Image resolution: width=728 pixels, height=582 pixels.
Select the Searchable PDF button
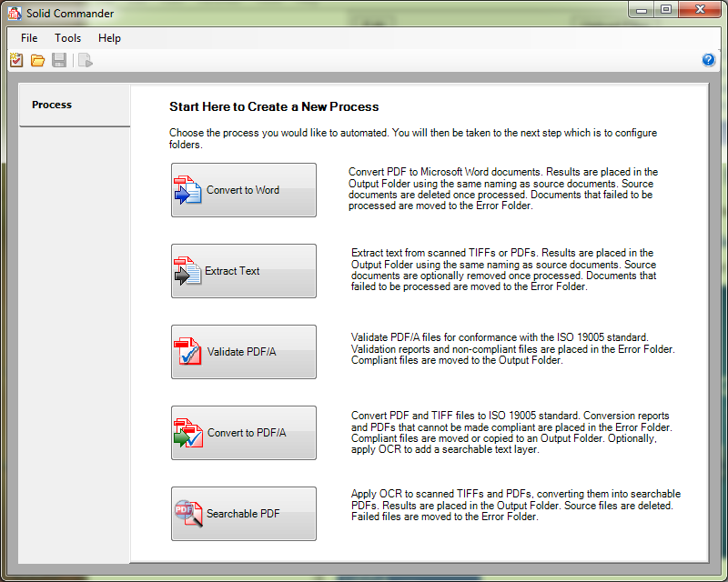243,514
